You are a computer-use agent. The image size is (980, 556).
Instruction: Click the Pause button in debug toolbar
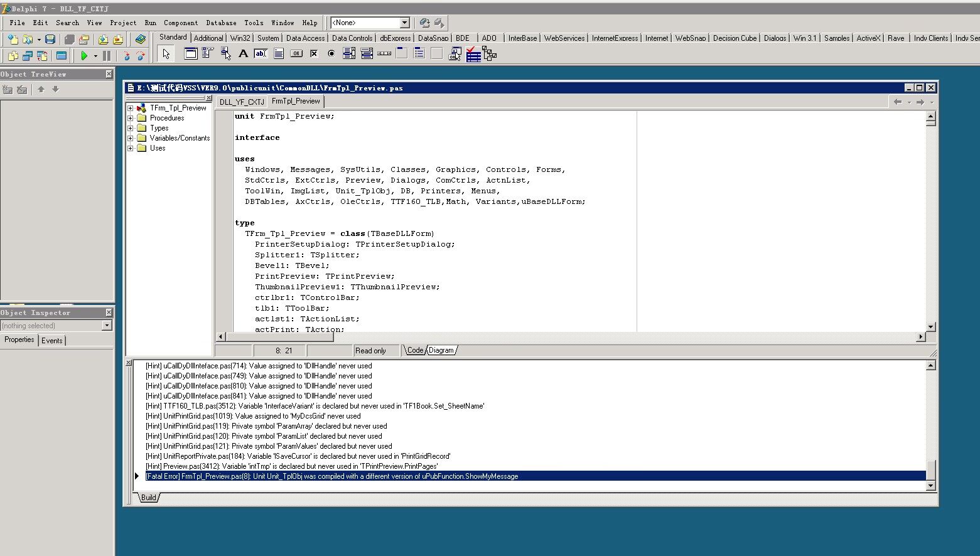coord(107,56)
